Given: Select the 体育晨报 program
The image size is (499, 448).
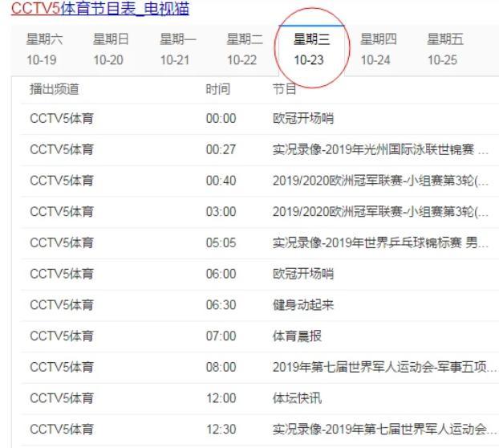Looking at the screenshot, I should point(298,336).
